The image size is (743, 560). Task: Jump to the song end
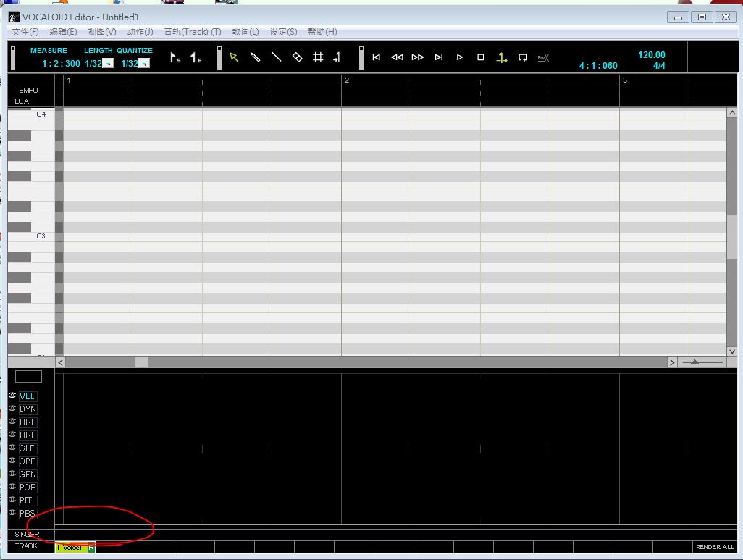coord(439,57)
